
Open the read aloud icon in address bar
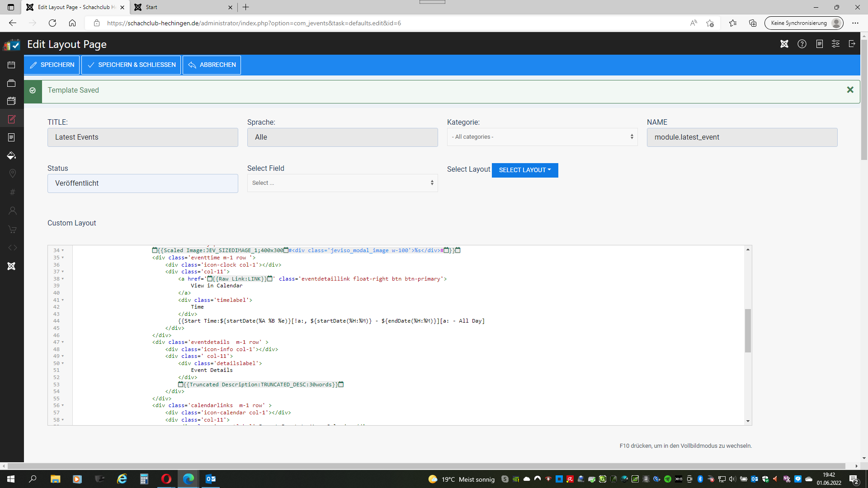(x=693, y=23)
